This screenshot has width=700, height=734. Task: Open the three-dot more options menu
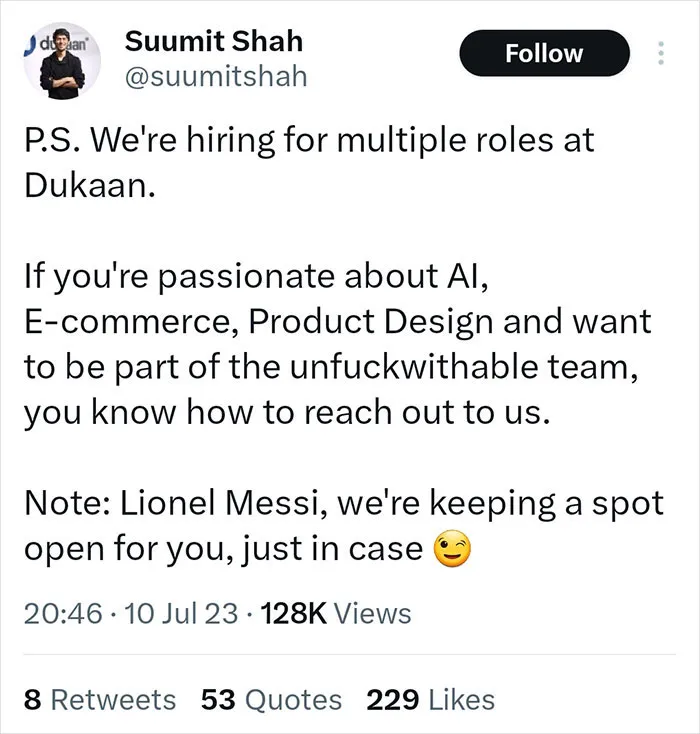point(661,53)
